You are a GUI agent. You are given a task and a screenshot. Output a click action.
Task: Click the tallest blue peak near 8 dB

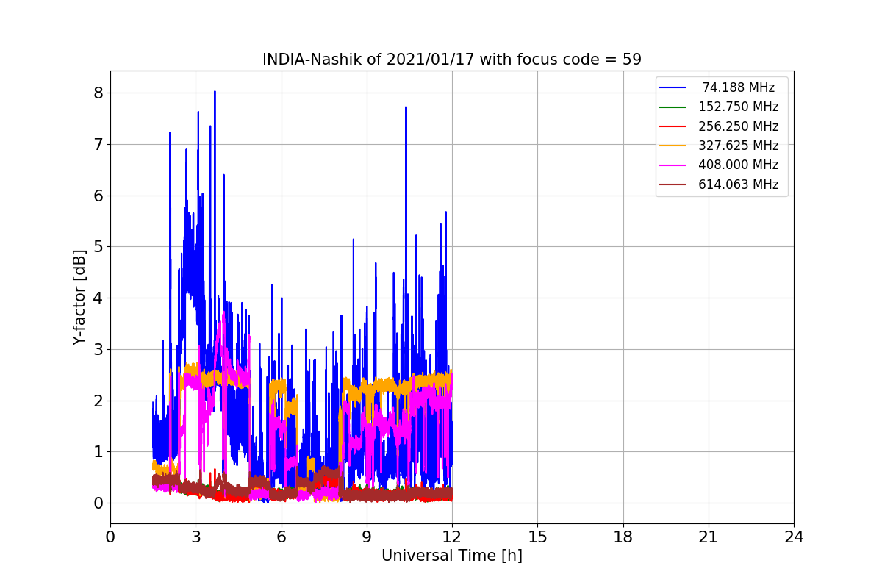(x=215, y=92)
